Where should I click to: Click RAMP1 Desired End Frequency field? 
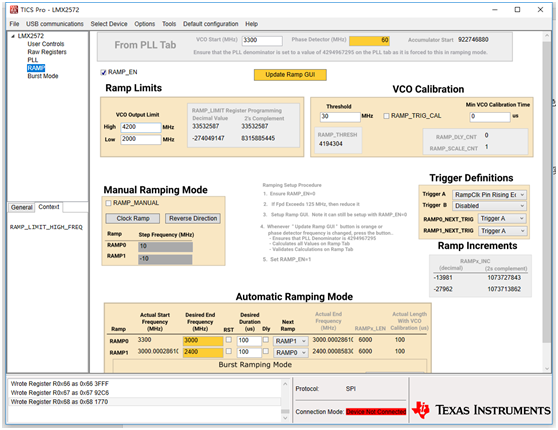(x=203, y=352)
